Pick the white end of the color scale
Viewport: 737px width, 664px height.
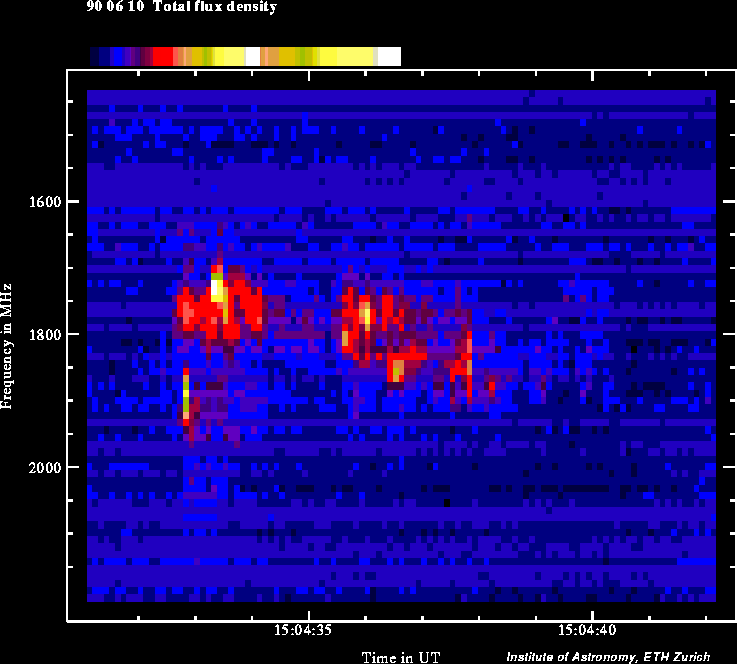click(389, 56)
